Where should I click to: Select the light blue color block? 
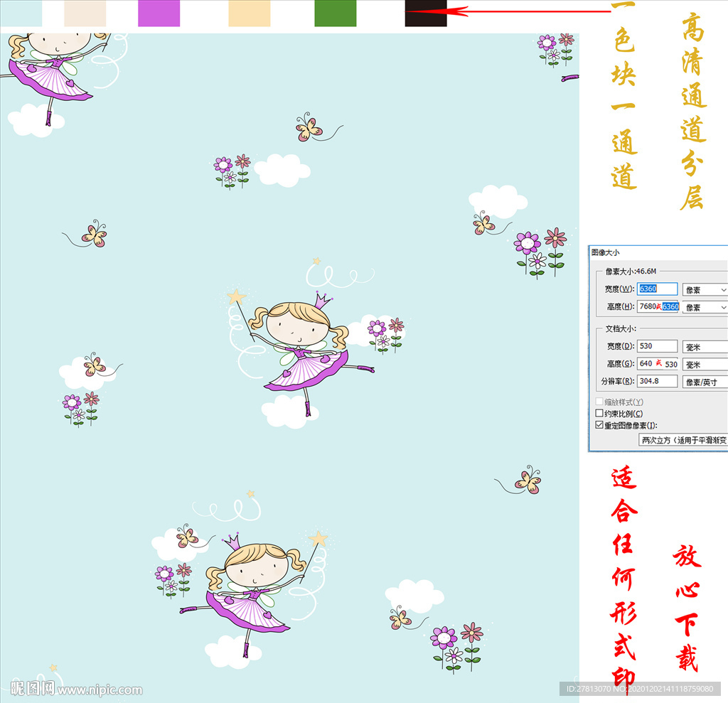(x=21, y=13)
